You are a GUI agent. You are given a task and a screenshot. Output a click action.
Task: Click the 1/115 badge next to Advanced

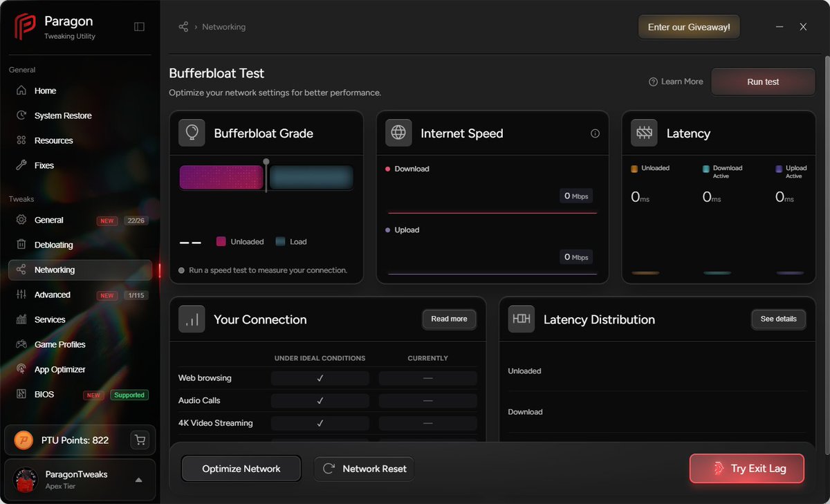135,295
